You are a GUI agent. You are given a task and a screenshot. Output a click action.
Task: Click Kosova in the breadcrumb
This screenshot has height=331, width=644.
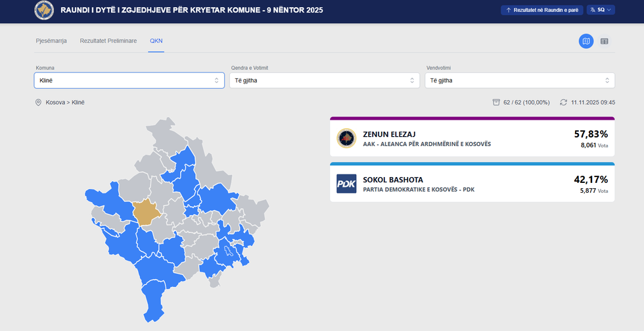coord(56,103)
